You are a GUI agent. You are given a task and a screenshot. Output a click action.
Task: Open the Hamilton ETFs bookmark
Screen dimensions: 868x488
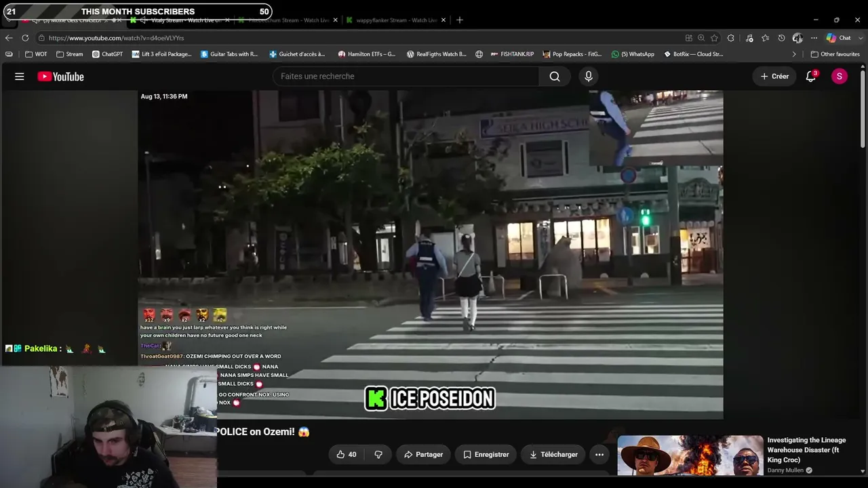pyautogui.click(x=367, y=54)
